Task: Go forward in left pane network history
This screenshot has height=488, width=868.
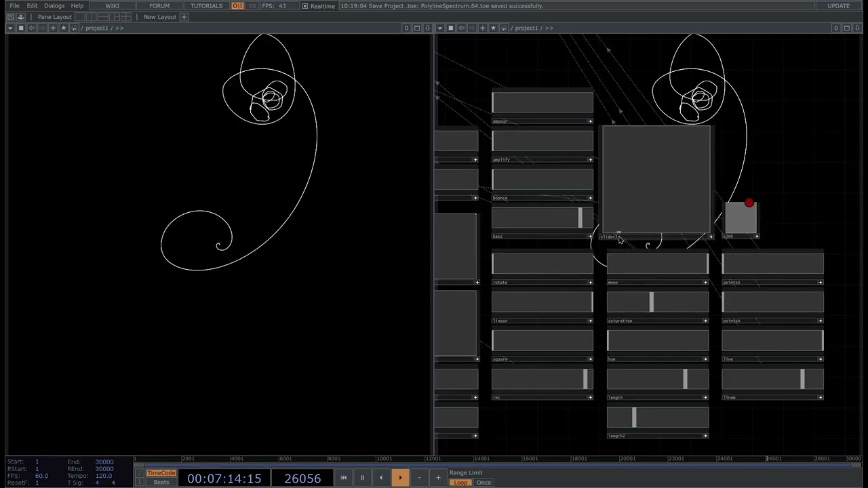Action: click(x=42, y=28)
